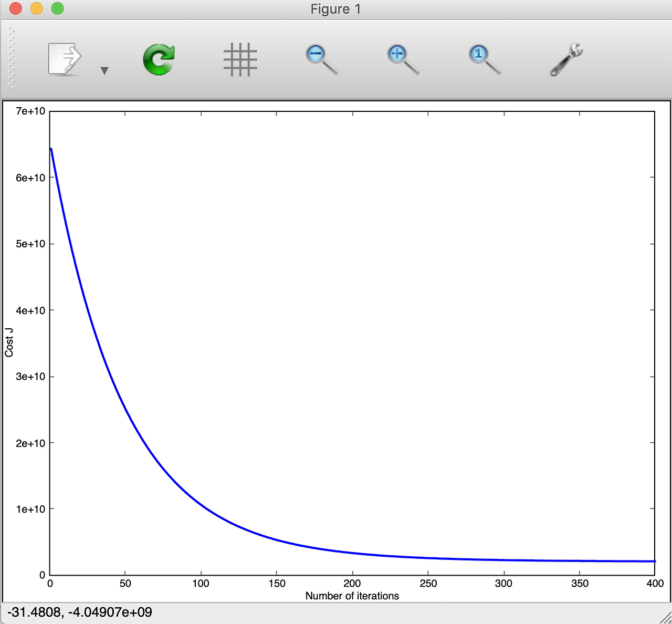Click the 350 x-axis tick label
Image resolution: width=672 pixels, height=624 pixels.
(x=580, y=583)
